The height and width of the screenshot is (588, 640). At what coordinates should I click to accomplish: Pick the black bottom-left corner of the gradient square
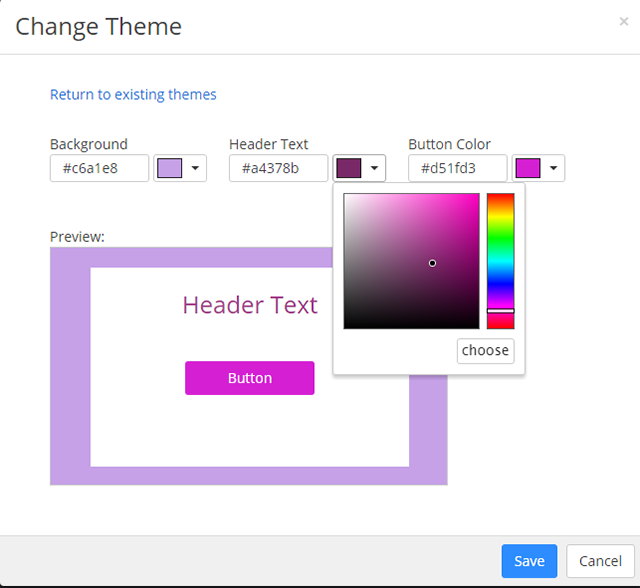(x=346, y=326)
